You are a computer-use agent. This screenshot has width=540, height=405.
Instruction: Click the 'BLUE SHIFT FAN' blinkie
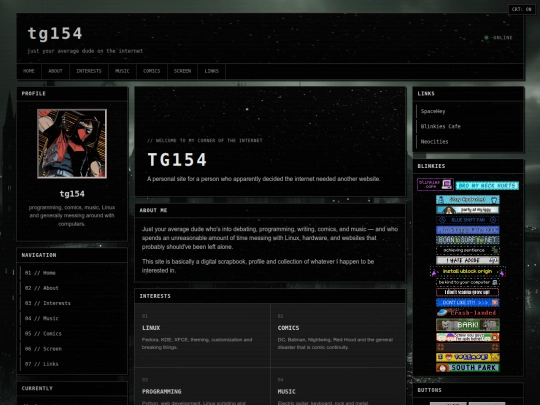468,220
